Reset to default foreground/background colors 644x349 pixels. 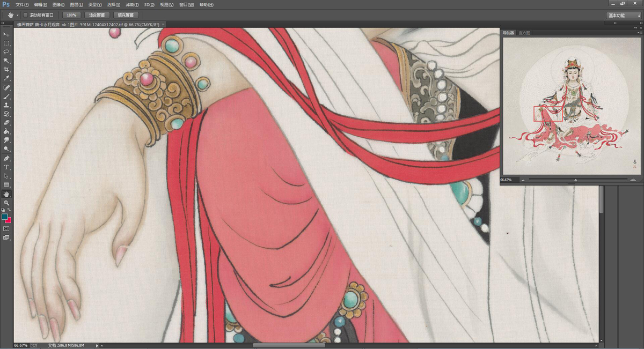click(3, 210)
